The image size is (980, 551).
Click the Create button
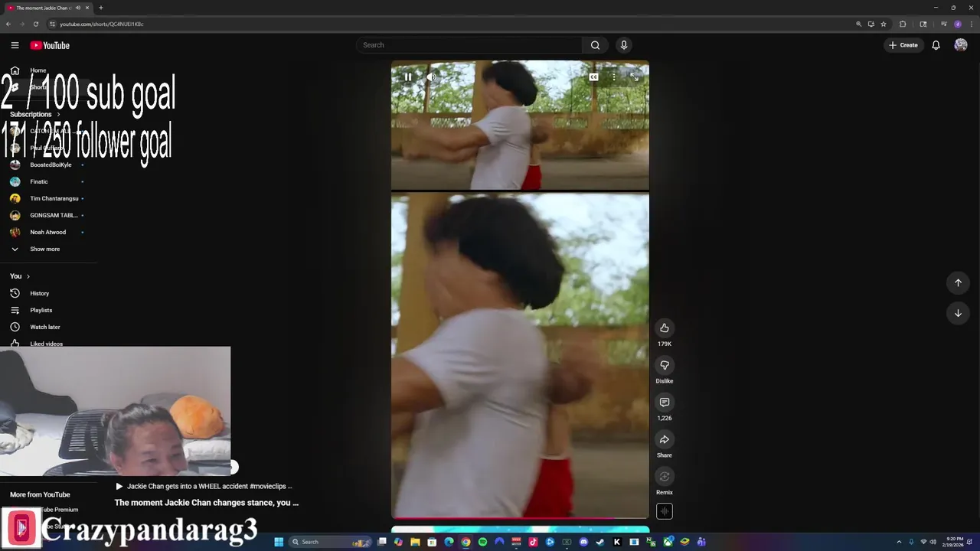pyautogui.click(x=903, y=45)
